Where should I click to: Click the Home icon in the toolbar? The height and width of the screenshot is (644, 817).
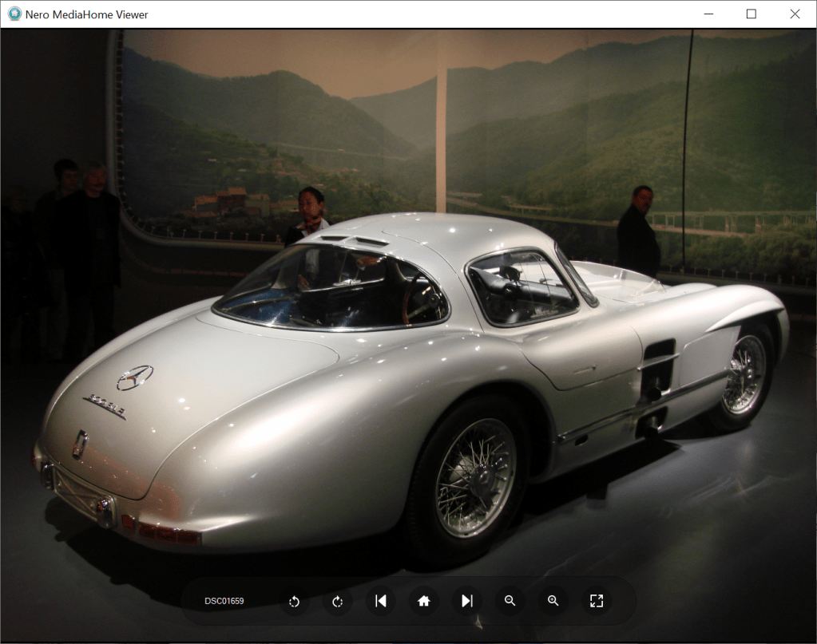point(423,601)
